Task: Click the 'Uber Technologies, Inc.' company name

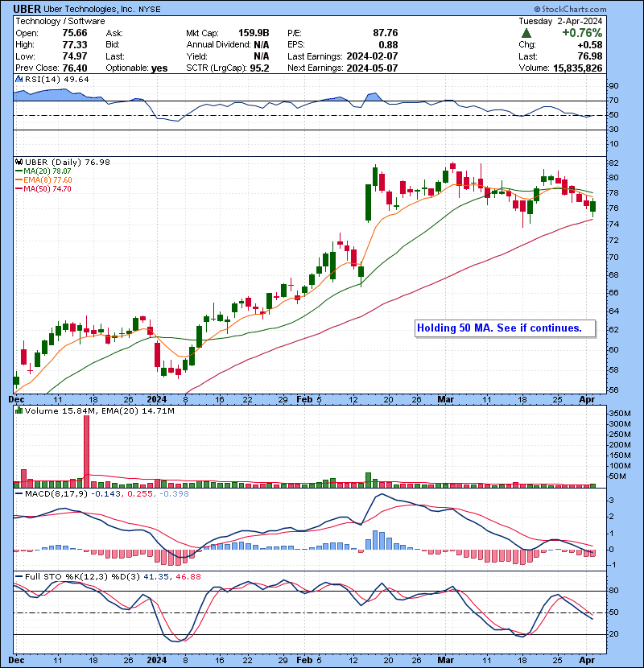Action: (89, 9)
